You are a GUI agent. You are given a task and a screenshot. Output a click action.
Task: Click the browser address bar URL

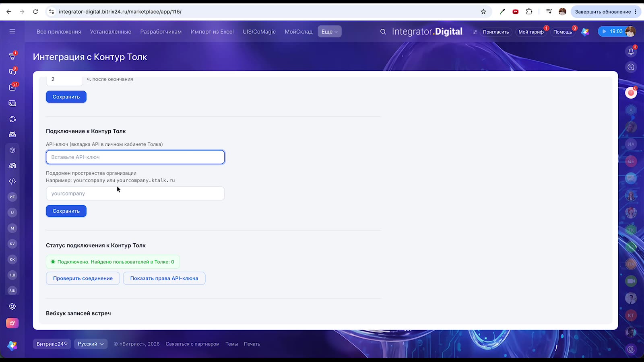pos(120,12)
